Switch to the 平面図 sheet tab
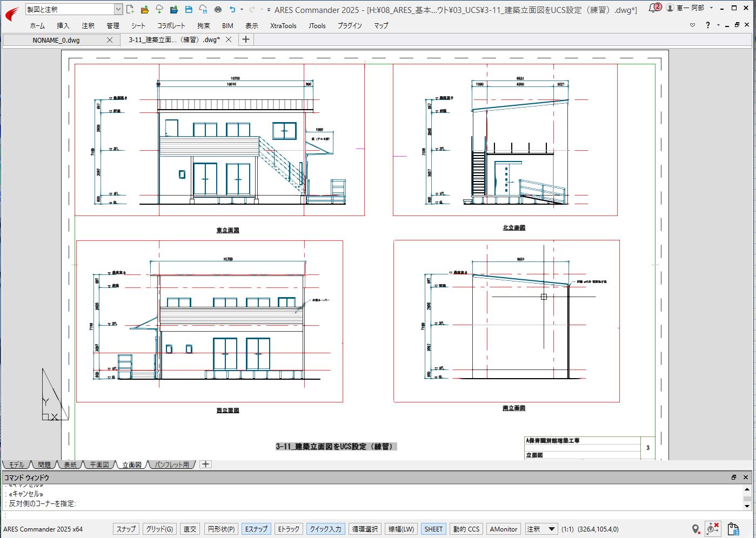756x538 pixels. [x=99, y=465]
